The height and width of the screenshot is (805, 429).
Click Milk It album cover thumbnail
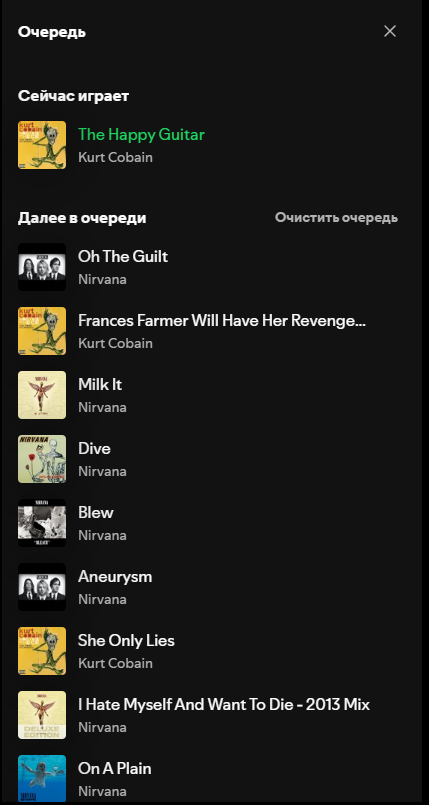pos(42,395)
